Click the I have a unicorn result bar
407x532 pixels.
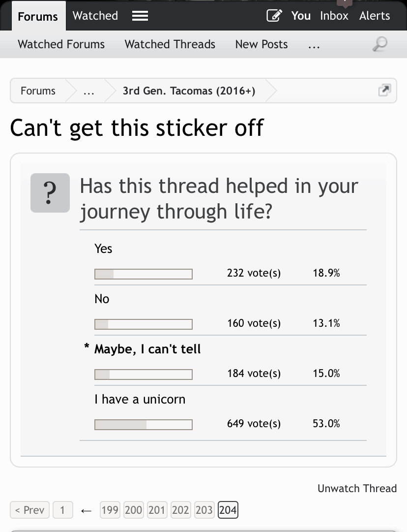(x=144, y=424)
